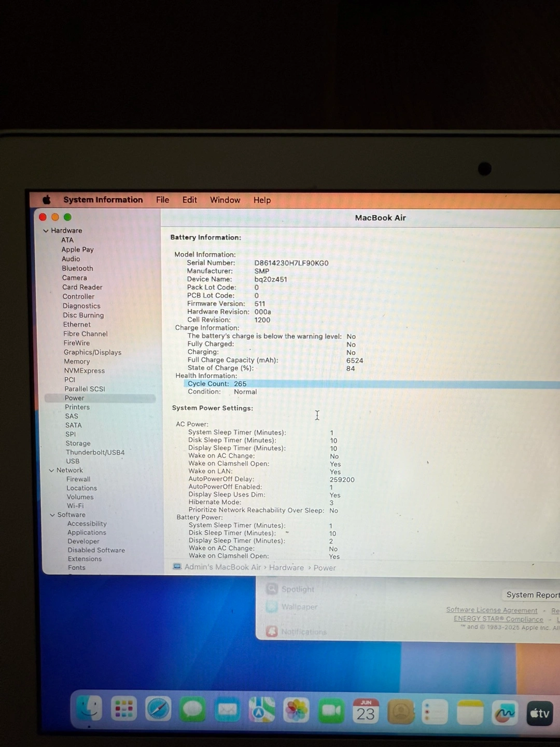Click Admin's MacBook Air in the path bar
The height and width of the screenshot is (747, 560).
[223, 567]
